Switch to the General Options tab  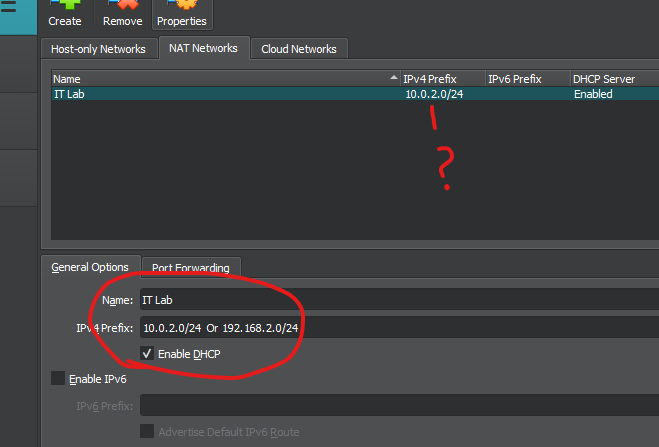(90, 267)
